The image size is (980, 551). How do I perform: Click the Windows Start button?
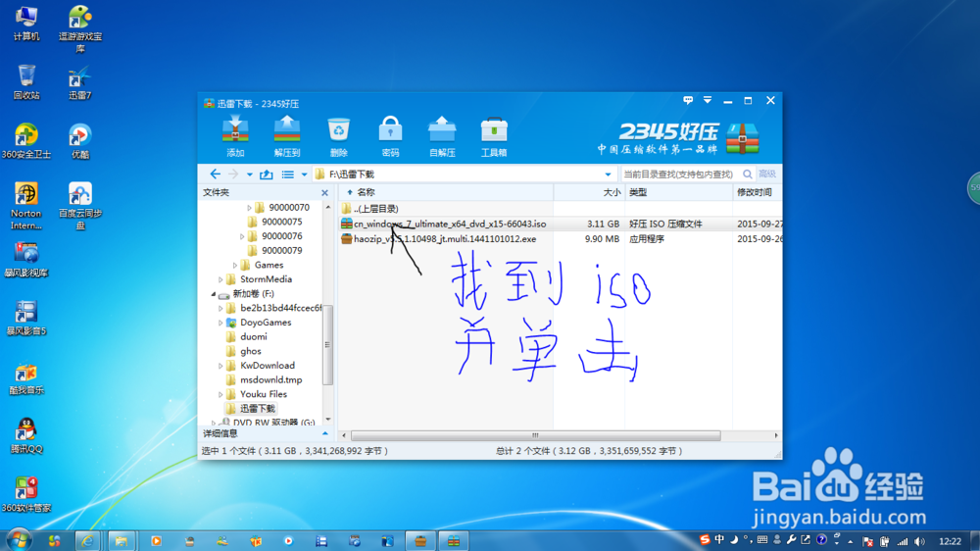point(19,540)
